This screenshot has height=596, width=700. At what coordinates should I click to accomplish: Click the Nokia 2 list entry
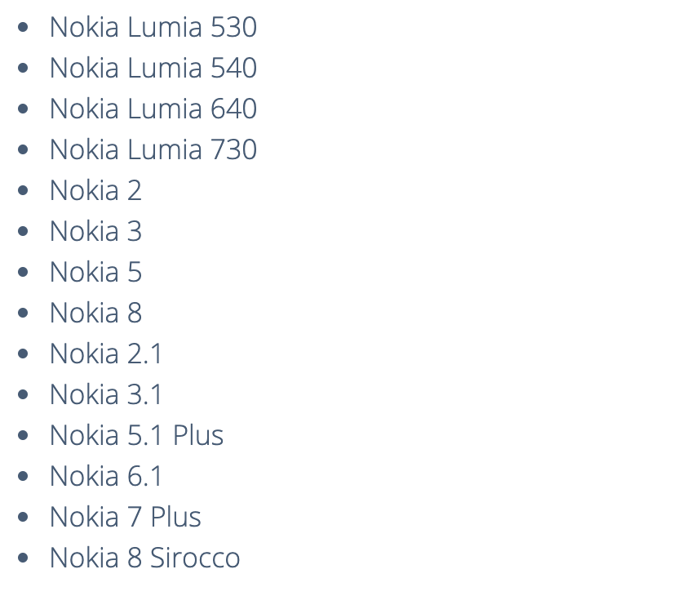(x=96, y=190)
